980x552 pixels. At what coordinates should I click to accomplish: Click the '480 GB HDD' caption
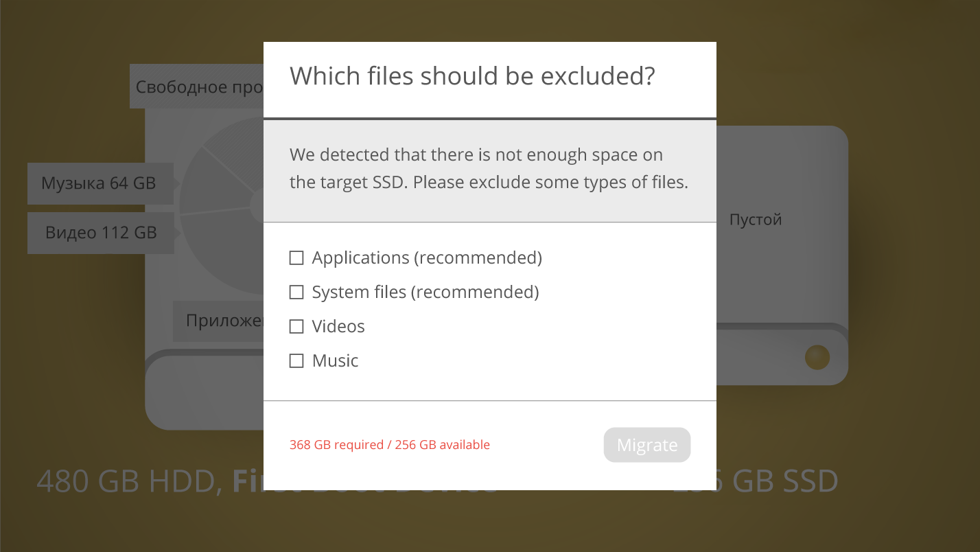coord(129,481)
